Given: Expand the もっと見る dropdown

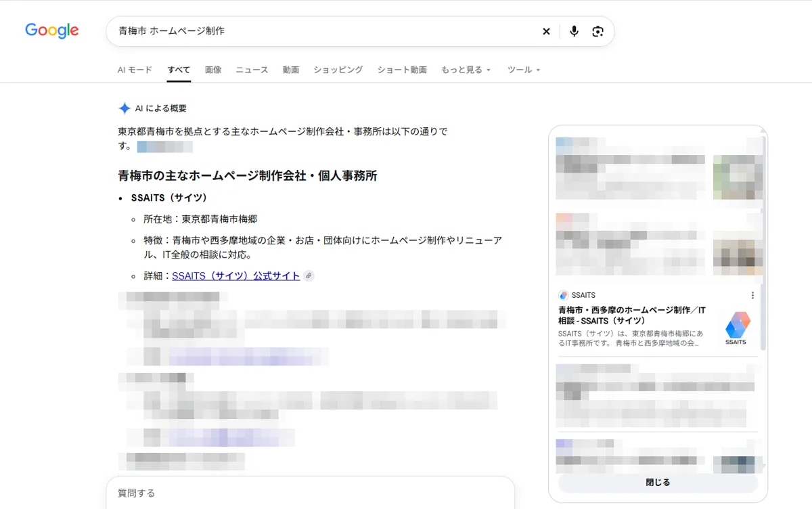Looking at the screenshot, I should (466, 70).
